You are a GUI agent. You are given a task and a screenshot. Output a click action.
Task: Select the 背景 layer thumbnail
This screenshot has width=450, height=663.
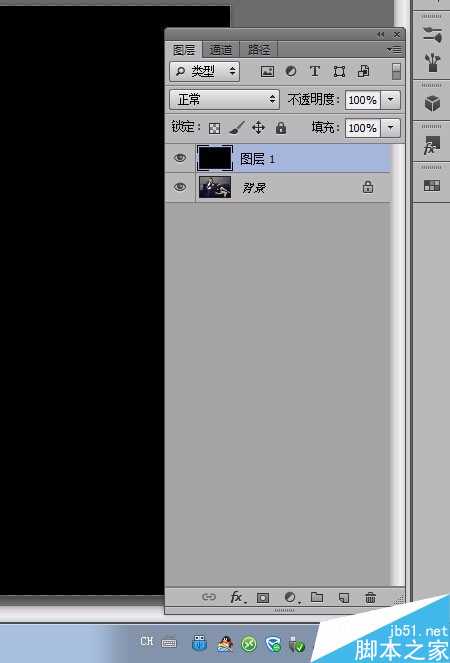point(215,187)
